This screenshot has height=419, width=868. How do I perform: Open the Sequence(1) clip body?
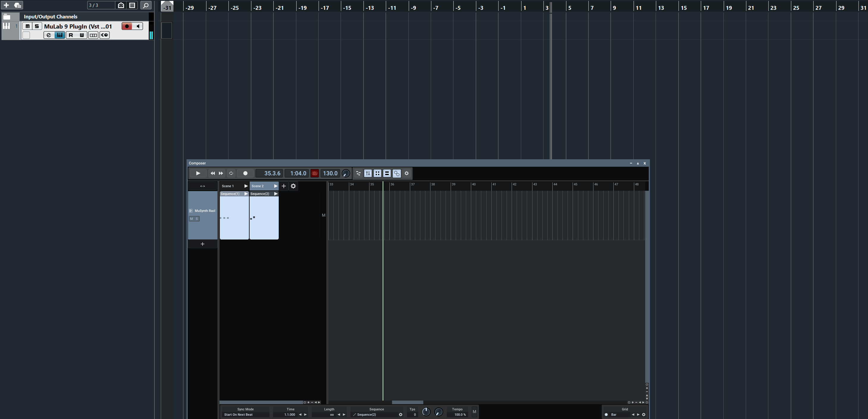point(234,218)
